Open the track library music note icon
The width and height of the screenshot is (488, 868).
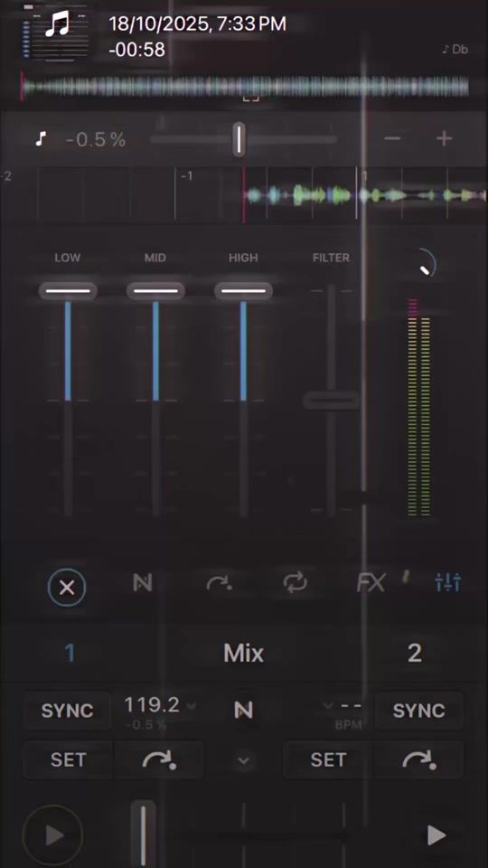(57, 26)
